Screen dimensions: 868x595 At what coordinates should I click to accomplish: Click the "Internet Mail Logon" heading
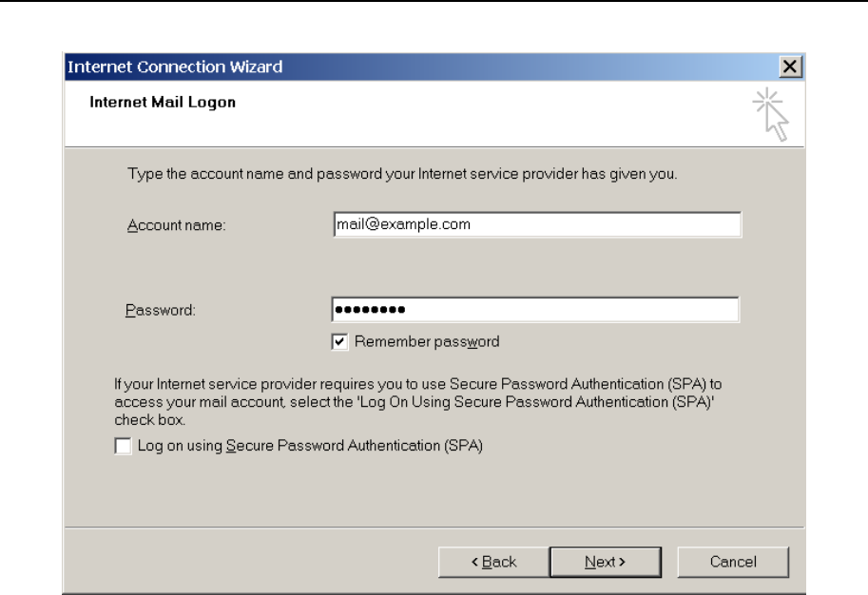[x=163, y=103]
